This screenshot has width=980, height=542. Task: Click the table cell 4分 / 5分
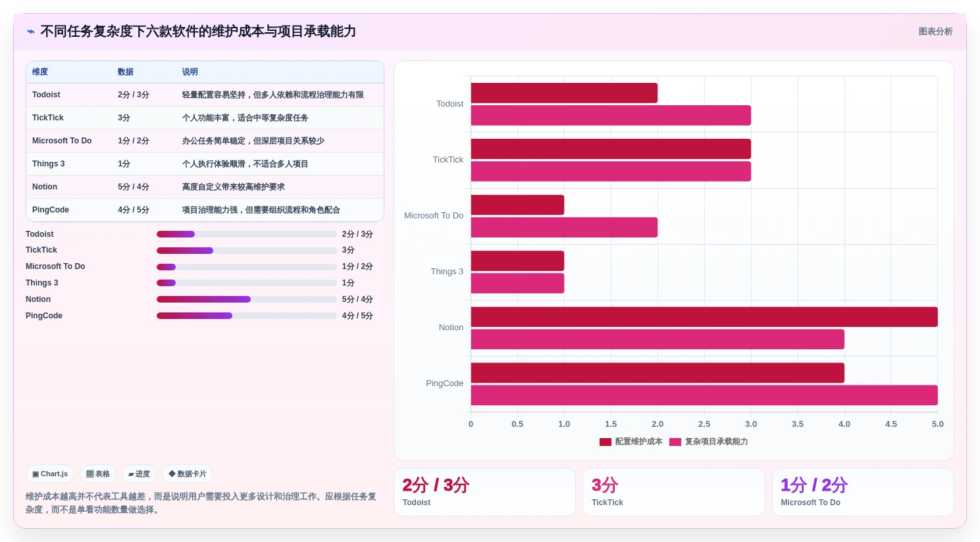pos(134,210)
